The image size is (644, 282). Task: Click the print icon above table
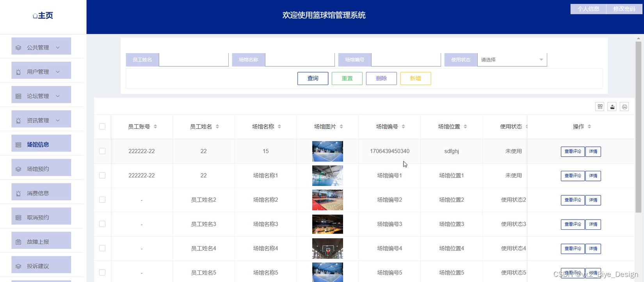pyautogui.click(x=624, y=106)
